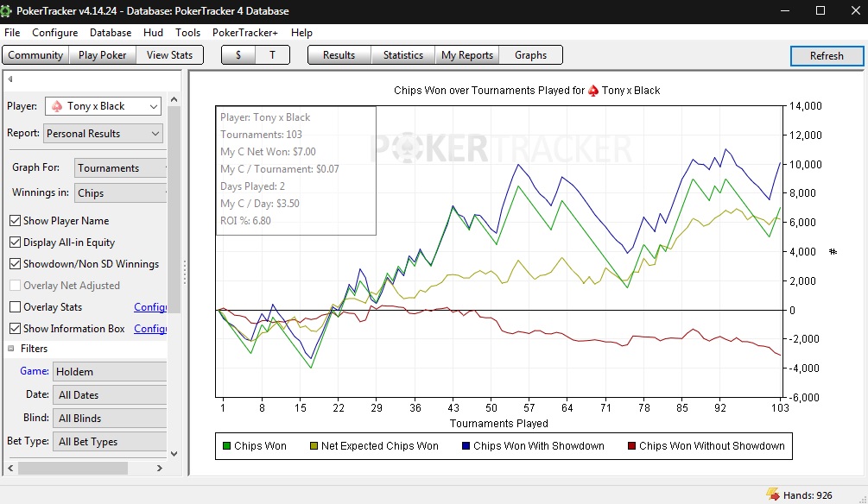Screen dimensions: 868x504
Task: Open the Help menu
Action: point(301,33)
